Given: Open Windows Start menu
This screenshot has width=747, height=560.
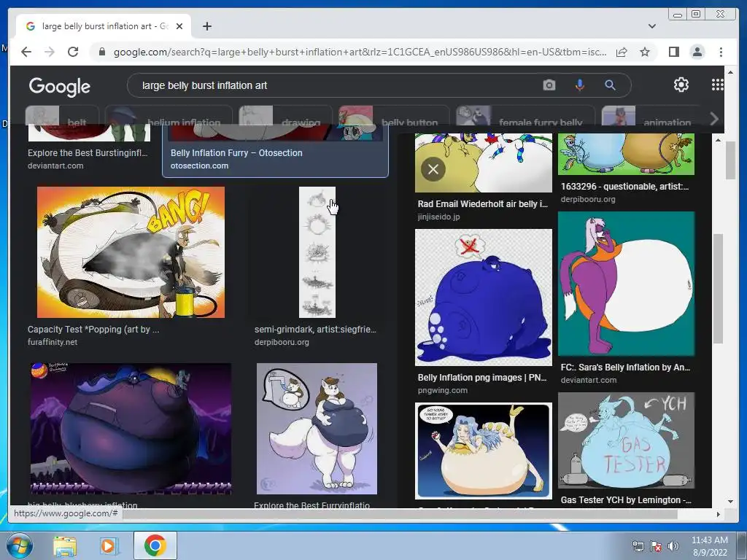Looking at the screenshot, I should coord(18,545).
